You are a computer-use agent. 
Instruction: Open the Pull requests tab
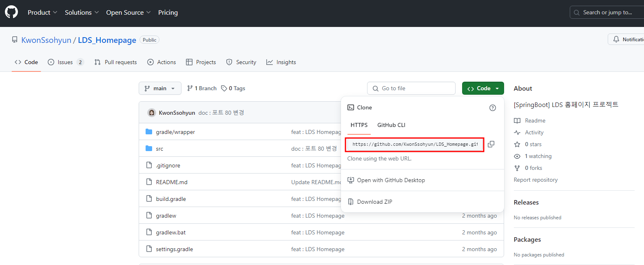115,62
